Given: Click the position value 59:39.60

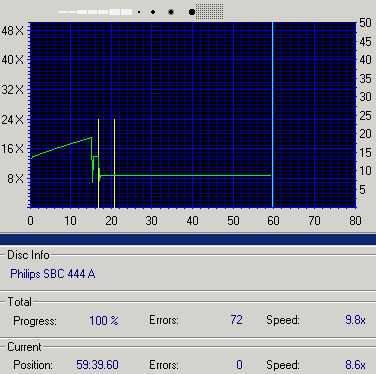Looking at the screenshot, I should (x=97, y=365).
